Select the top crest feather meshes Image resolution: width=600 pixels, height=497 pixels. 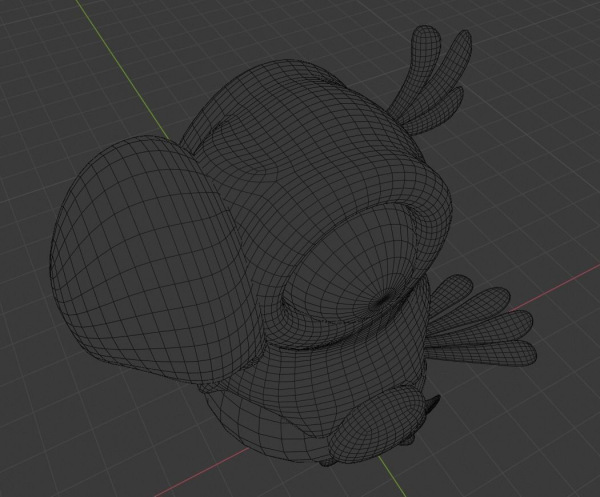pyautogui.click(x=431, y=78)
